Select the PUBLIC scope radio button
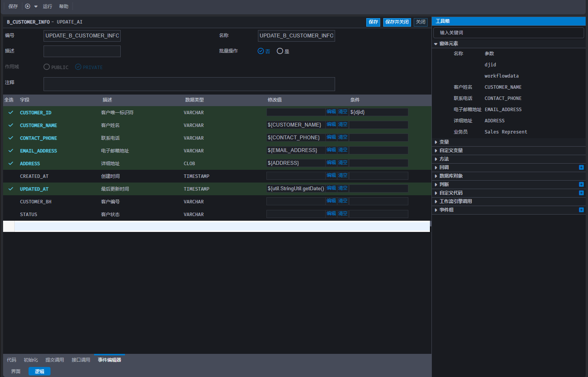The image size is (588, 377). pyautogui.click(x=47, y=67)
